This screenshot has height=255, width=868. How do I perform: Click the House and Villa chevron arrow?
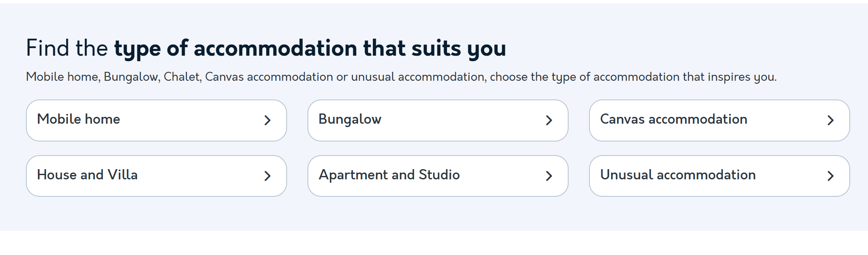pyautogui.click(x=267, y=176)
